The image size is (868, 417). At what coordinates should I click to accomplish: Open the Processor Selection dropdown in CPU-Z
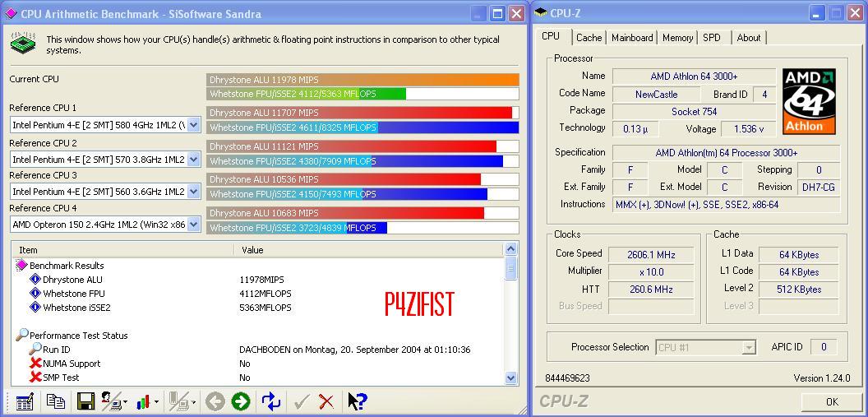749,348
